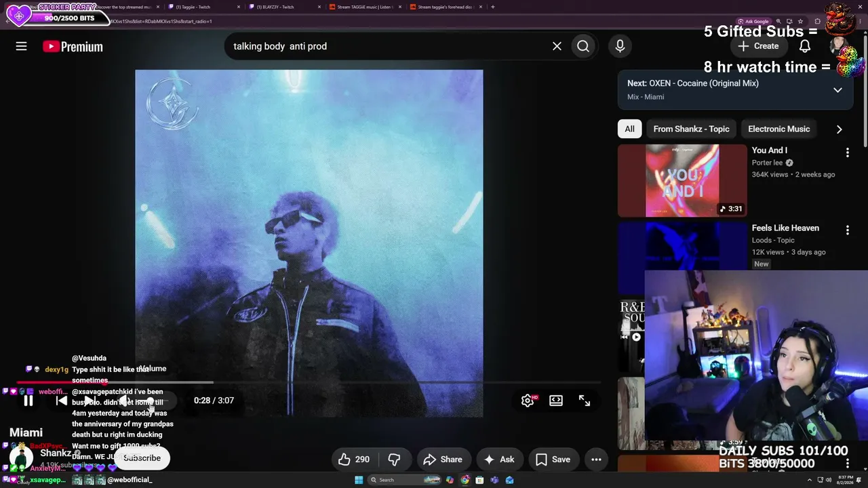Open the taskbar clock showing 8:37 PM
Viewport: 868px width, 488px height.
click(x=845, y=480)
